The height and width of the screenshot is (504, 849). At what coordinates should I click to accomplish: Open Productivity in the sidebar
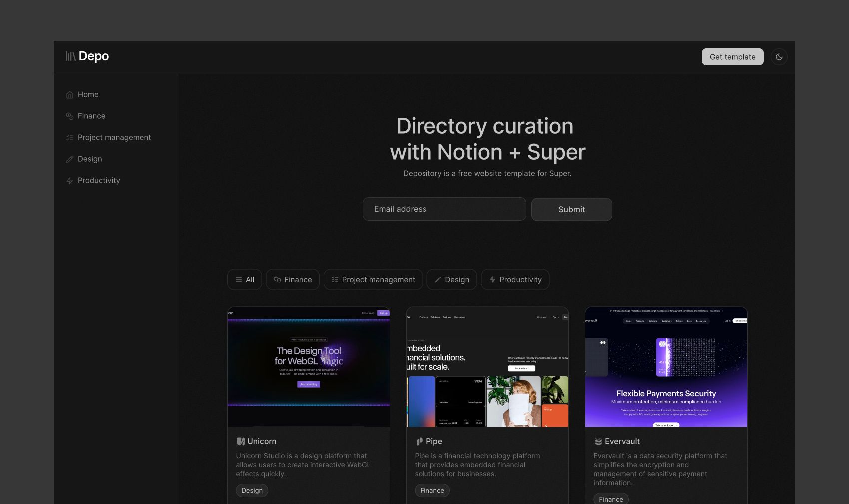[x=99, y=180]
